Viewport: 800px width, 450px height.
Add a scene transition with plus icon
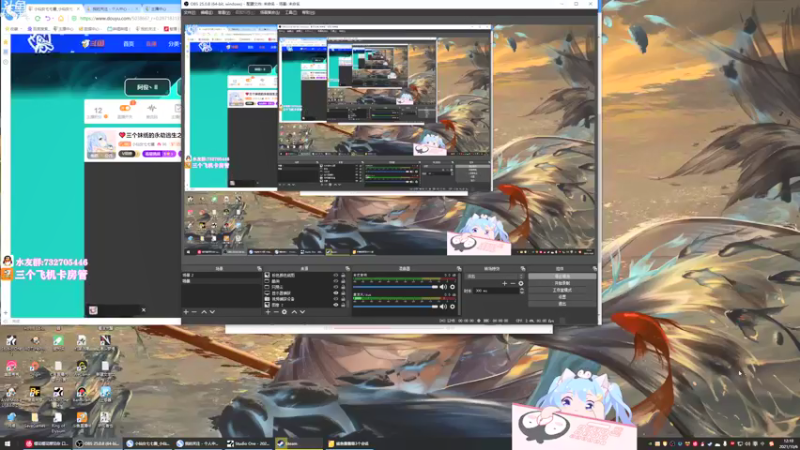point(505,284)
